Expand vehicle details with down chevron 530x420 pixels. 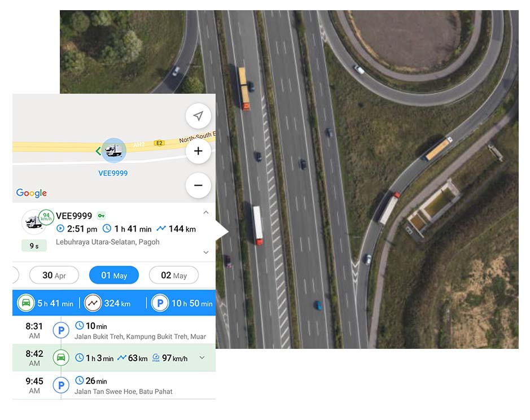[x=206, y=252]
